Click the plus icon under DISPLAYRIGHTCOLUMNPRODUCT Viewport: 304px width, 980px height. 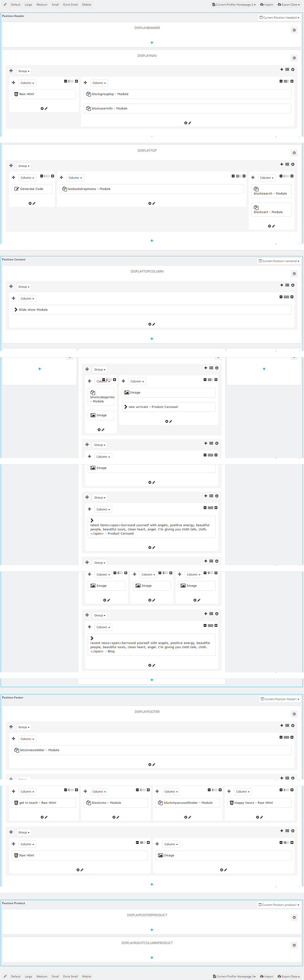tap(152, 957)
